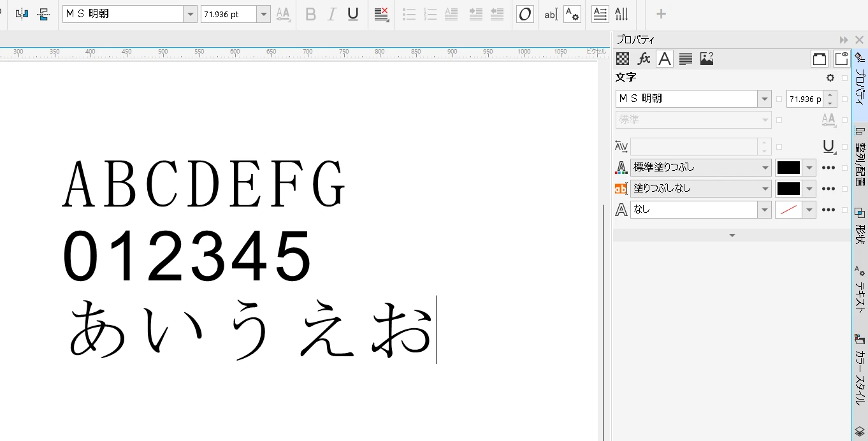Screen dimensions: 868x441
Task: Select the horizontal text direction icon
Action: 600,14
